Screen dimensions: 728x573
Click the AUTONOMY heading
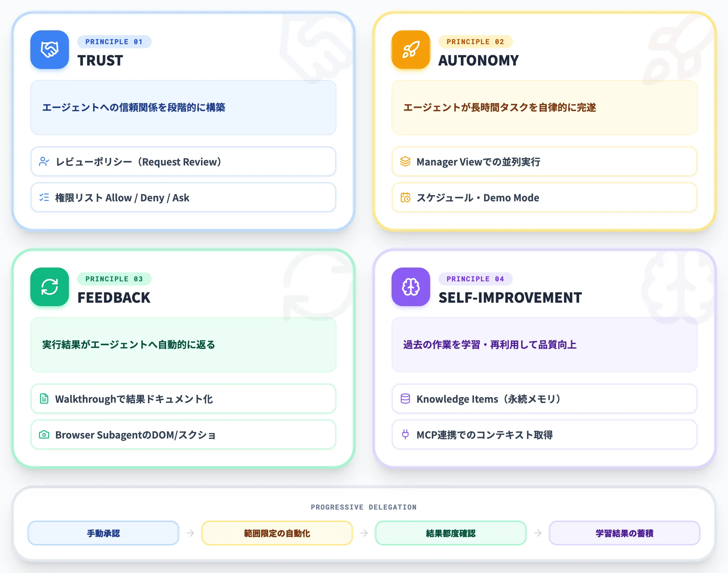(478, 61)
